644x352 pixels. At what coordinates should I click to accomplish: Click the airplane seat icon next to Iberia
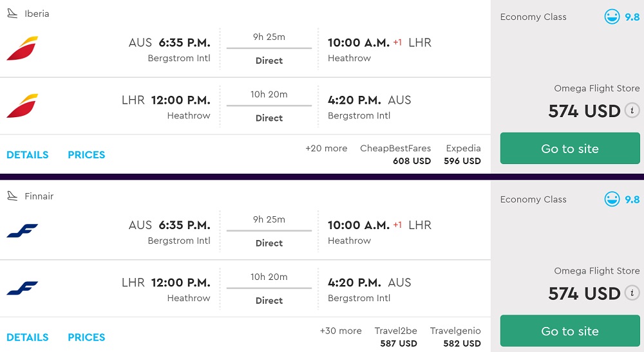(x=12, y=14)
